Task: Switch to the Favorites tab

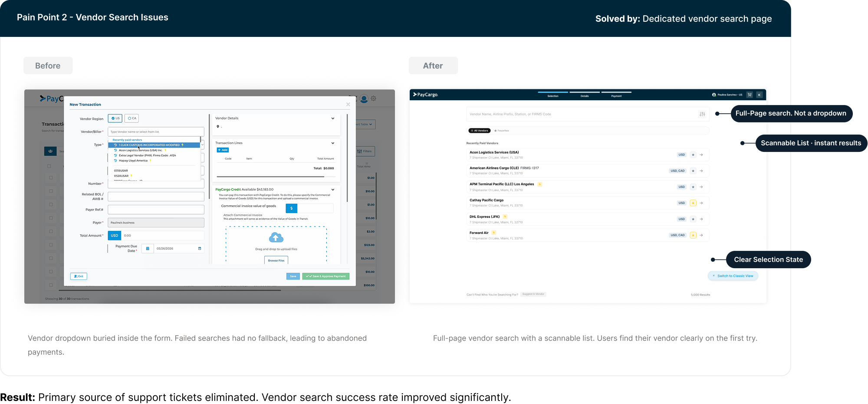Action: coord(502,131)
